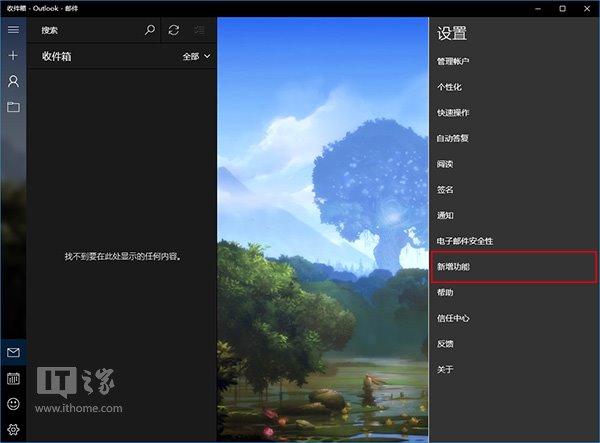
Task: Select 反馈 settings entry
Action: pos(445,344)
